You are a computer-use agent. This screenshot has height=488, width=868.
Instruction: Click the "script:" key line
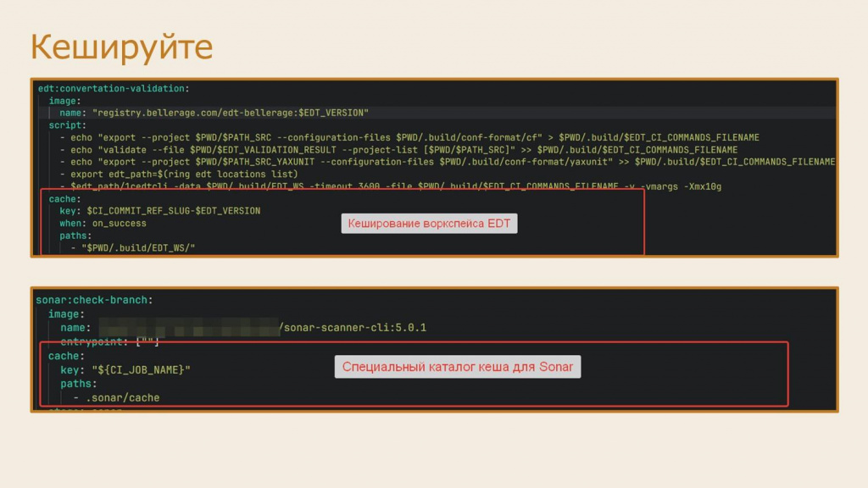click(68, 125)
